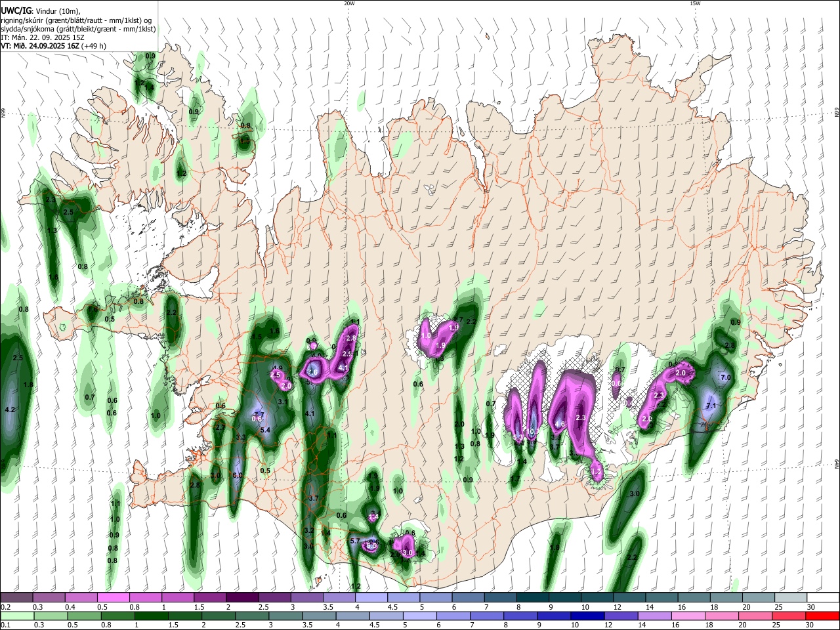840x630 pixels.
Task: Click the rain legend swatch starting at 0.5
Action: [x=83, y=616]
